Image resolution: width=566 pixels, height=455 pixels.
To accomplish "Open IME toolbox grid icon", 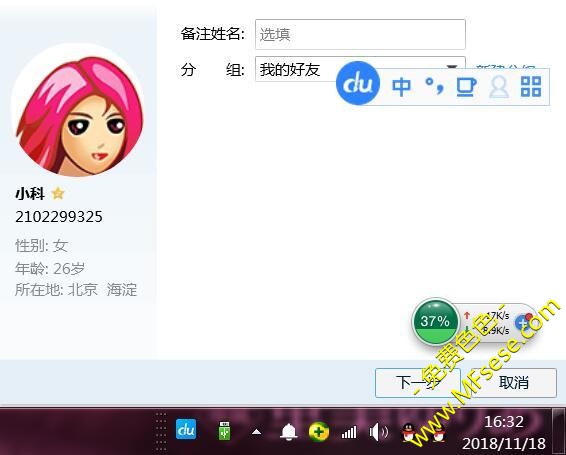I will 531,87.
